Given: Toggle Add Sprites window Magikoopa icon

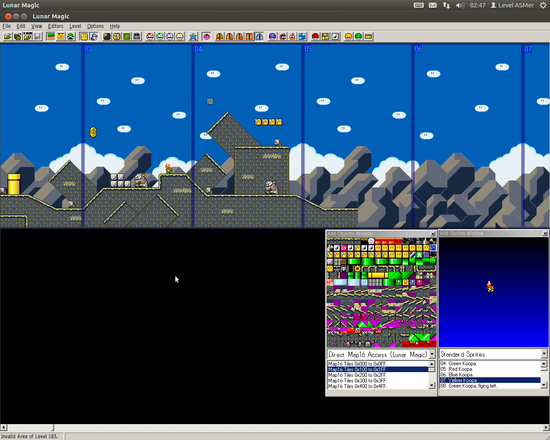Looking at the screenshot, I should [x=94, y=36].
